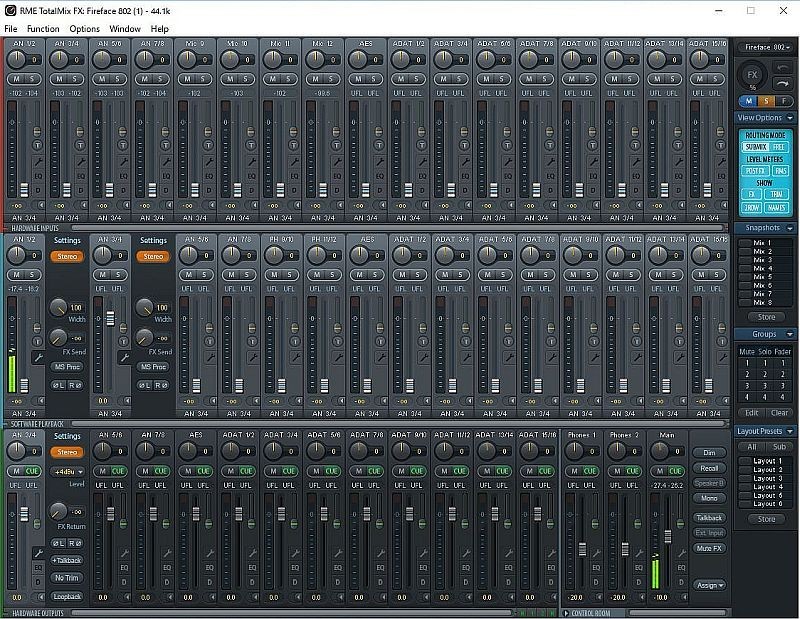Viewport: 800px width, 619px height.
Task: Mute hardware input AN 1/2
Action: pos(17,79)
